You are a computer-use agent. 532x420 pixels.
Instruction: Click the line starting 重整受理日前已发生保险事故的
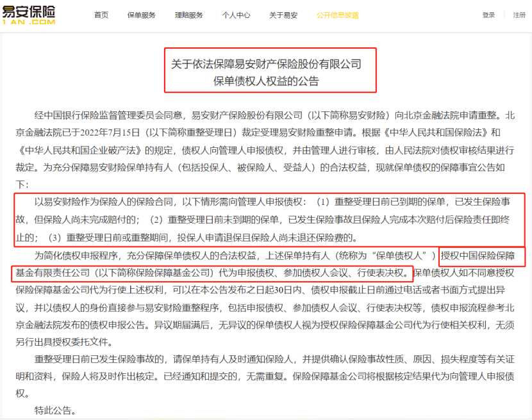274,359
